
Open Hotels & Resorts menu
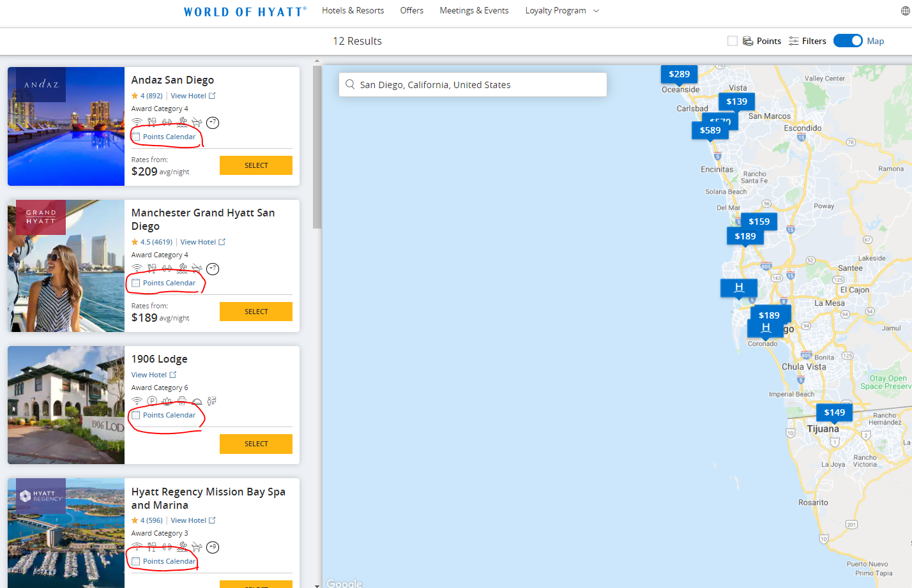(x=353, y=11)
